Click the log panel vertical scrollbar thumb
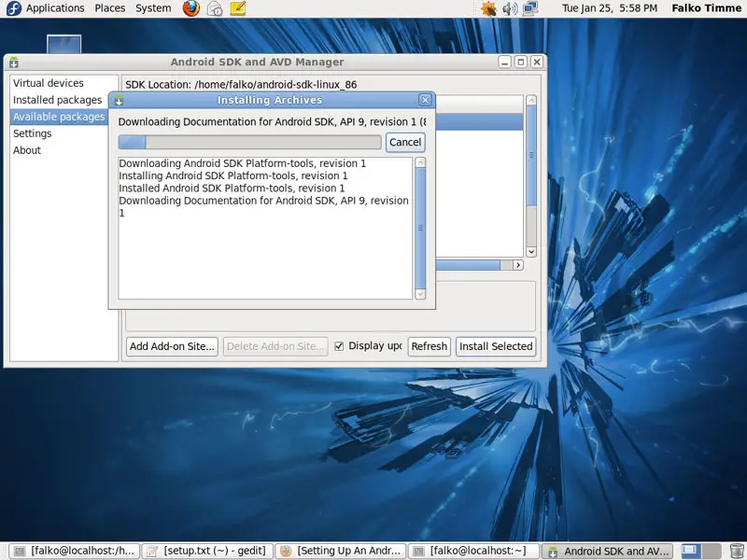The image size is (747, 560). 420,229
